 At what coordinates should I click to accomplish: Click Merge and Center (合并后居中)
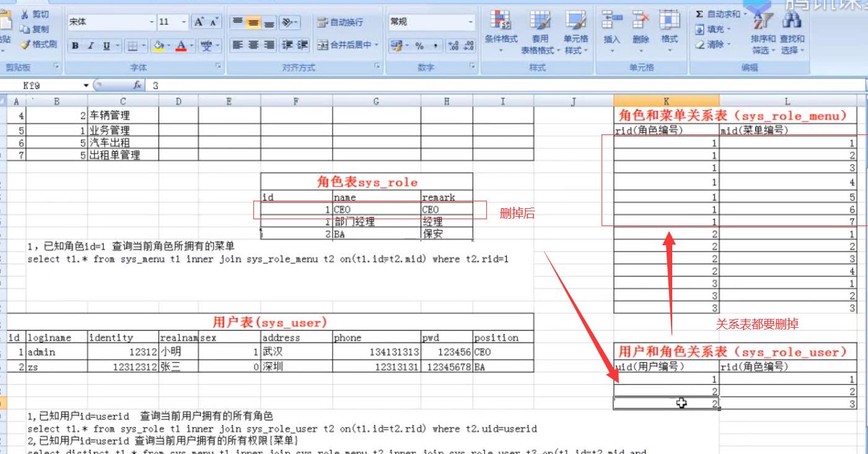pyautogui.click(x=344, y=45)
